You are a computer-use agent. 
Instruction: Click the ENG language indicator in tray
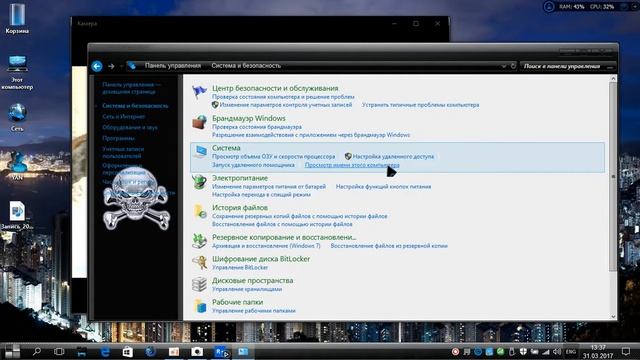pyautogui.click(x=571, y=351)
